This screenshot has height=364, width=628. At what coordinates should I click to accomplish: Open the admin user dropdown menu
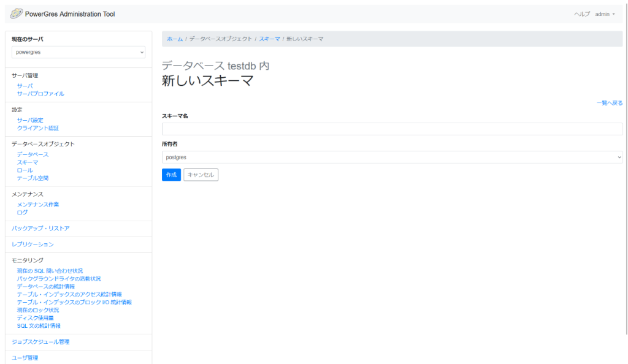pyautogui.click(x=605, y=14)
